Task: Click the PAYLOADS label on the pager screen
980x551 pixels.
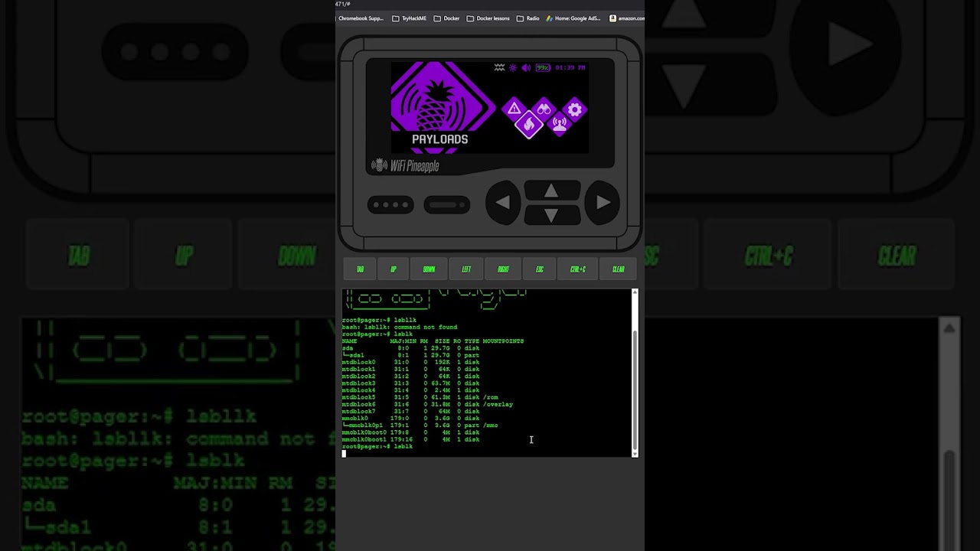Action: [439, 139]
